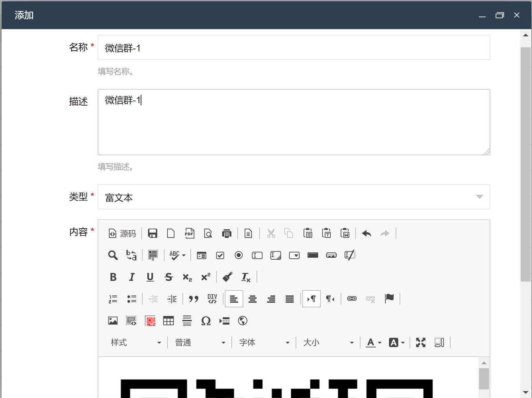Insert a form element
This screenshot has height=398, width=532.
click(x=202, y=255)
